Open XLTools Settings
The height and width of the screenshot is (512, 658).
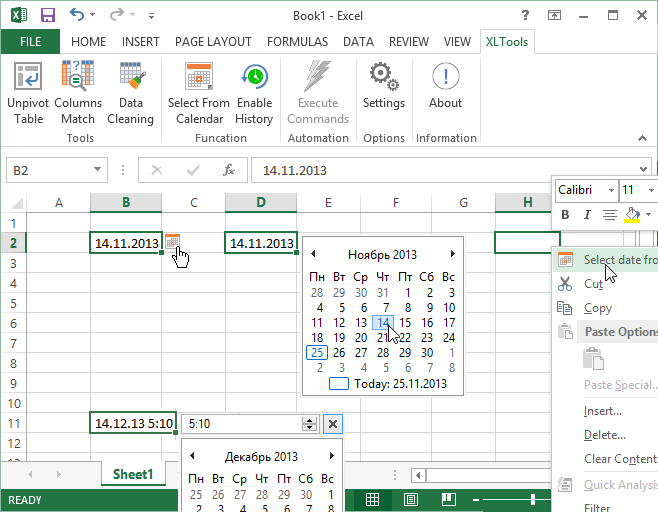point(384,86)
